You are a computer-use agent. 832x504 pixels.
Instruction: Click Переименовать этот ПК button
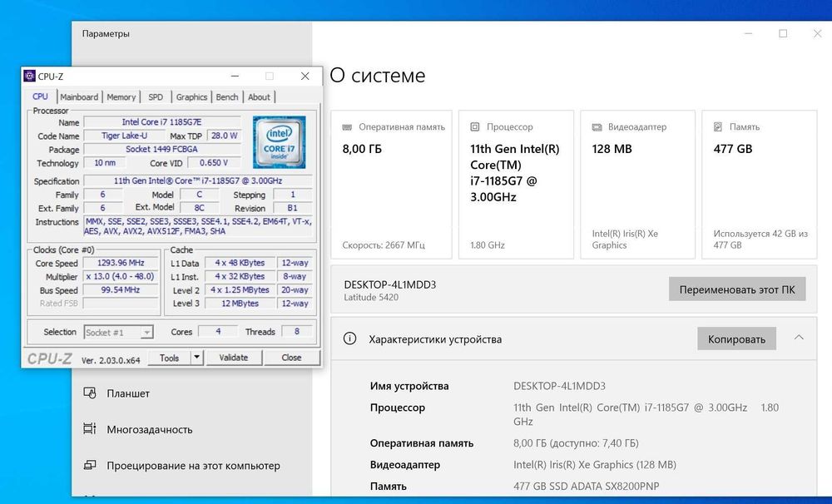click(x=737, y=289)
